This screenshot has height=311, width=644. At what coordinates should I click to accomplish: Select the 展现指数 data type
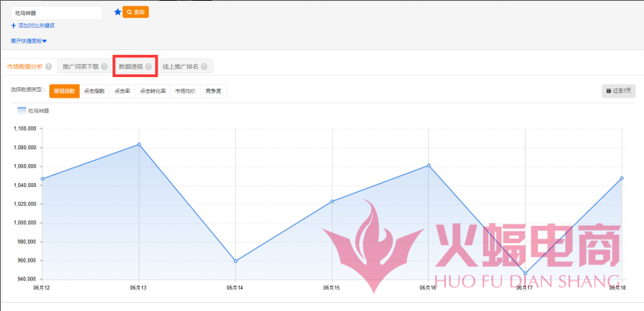click(64, 91)
